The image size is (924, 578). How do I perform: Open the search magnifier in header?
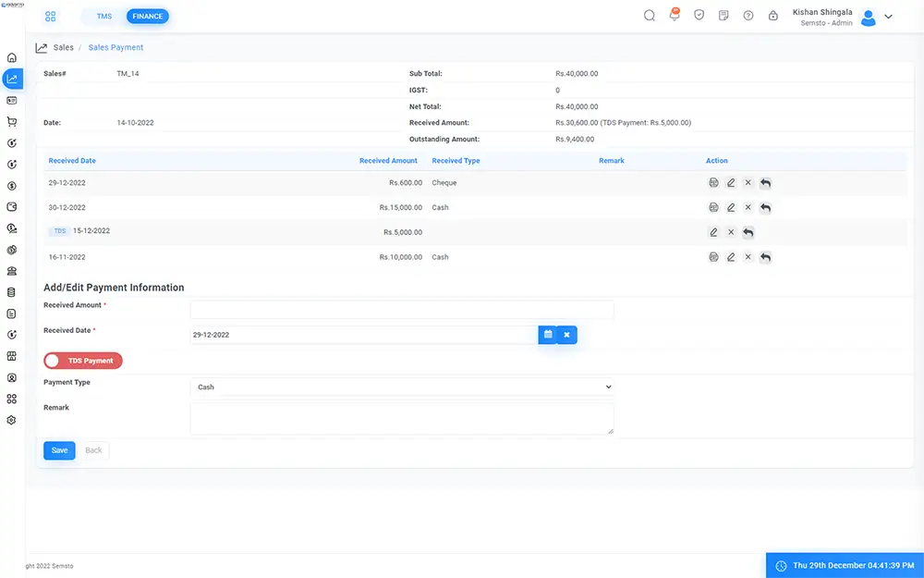(650, 16)
